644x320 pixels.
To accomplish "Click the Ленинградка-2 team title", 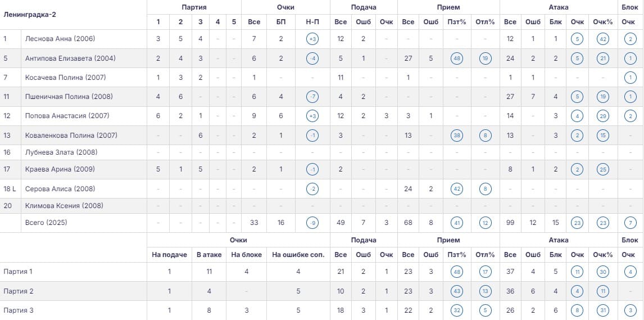I will click(x=30, y=15).
